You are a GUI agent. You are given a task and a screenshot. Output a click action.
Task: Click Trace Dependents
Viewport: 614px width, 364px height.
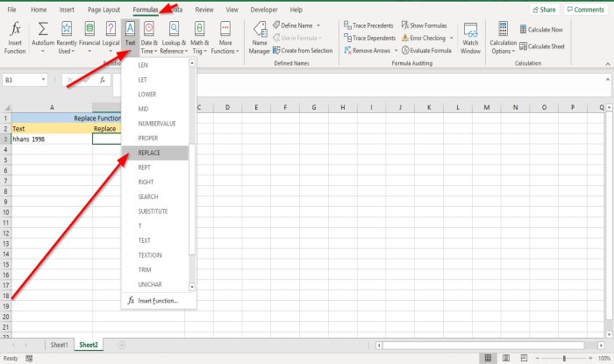point(369,38)
